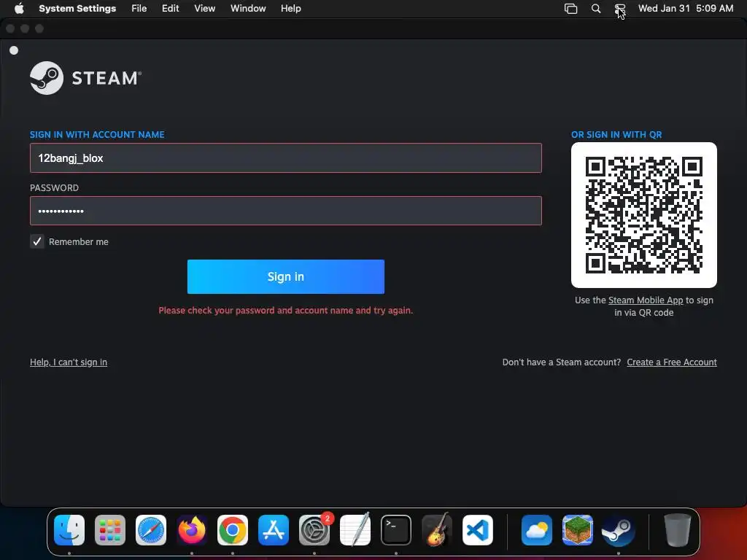Open the Weather app in dock

(537, 530)
